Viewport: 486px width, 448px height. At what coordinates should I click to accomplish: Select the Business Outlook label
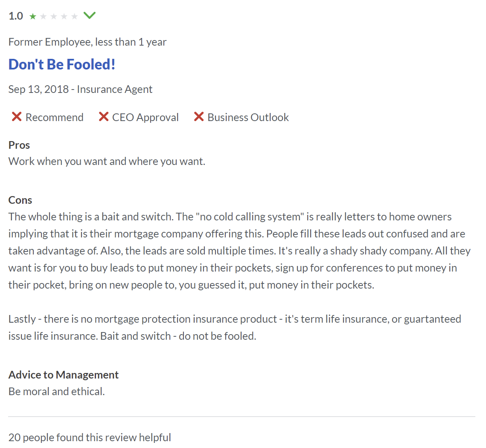[248, 117]
